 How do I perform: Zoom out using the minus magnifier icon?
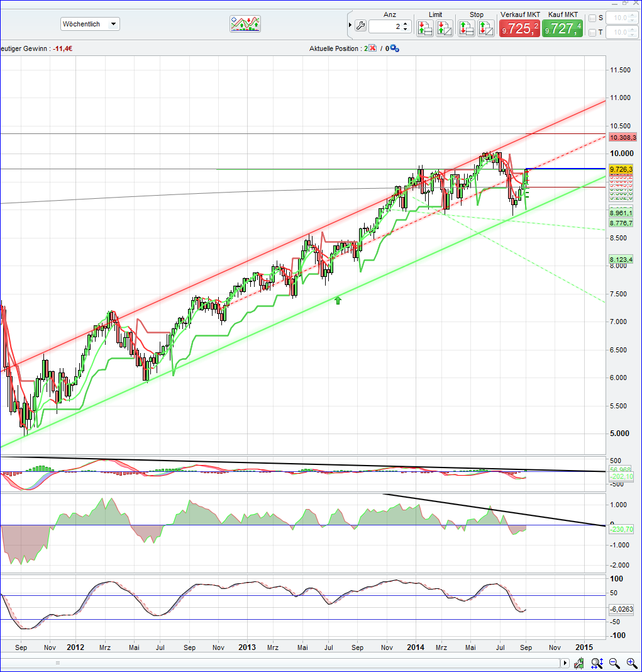pos(614,663)
